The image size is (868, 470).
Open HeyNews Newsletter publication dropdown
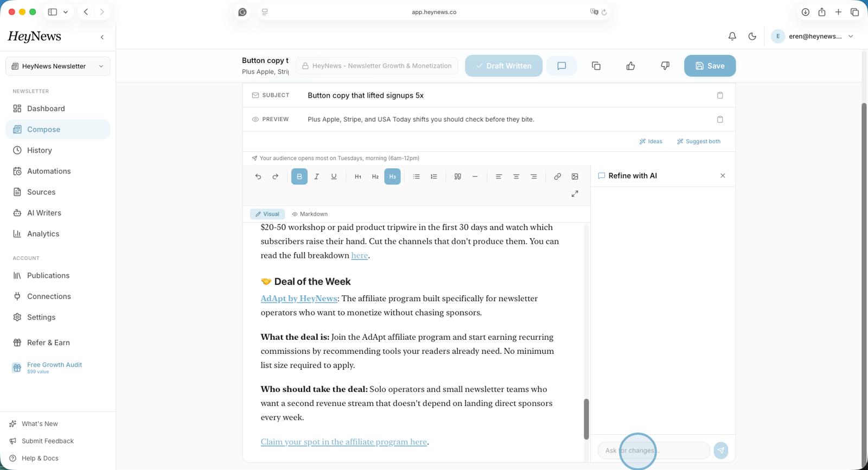coord(58,66)
